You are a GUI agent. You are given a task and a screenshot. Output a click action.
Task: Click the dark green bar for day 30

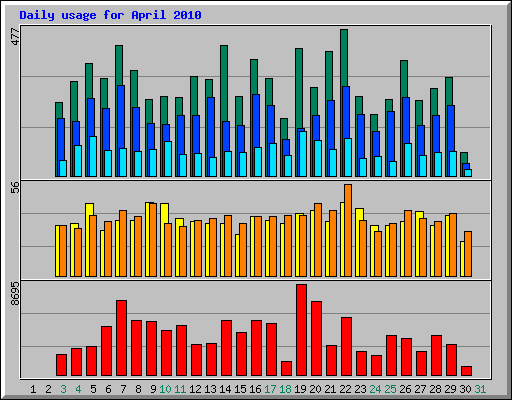464,158
